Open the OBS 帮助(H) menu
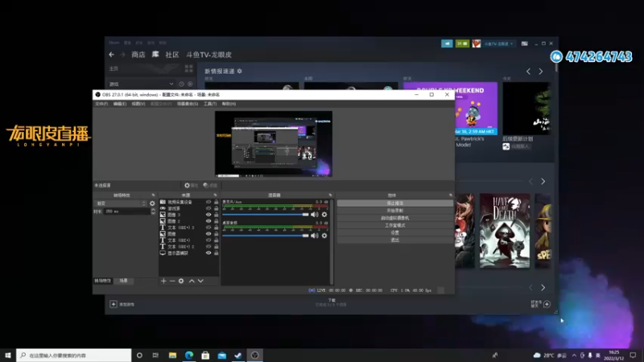 [x=229, y=104]
